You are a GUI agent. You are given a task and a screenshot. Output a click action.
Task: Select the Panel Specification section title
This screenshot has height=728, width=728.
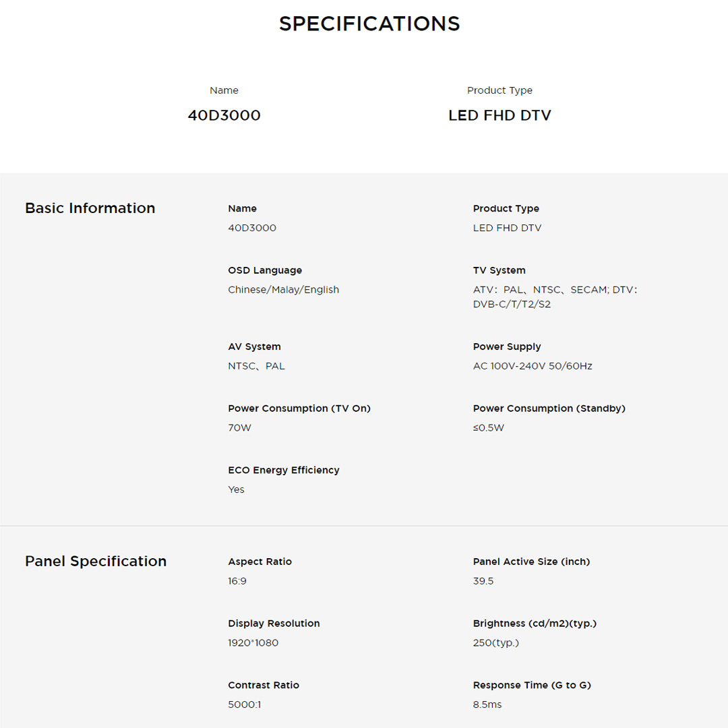tap(96, 562)
